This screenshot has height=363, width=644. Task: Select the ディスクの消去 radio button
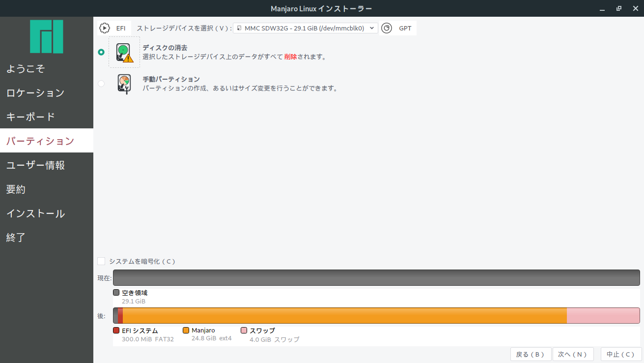(101, 52)
